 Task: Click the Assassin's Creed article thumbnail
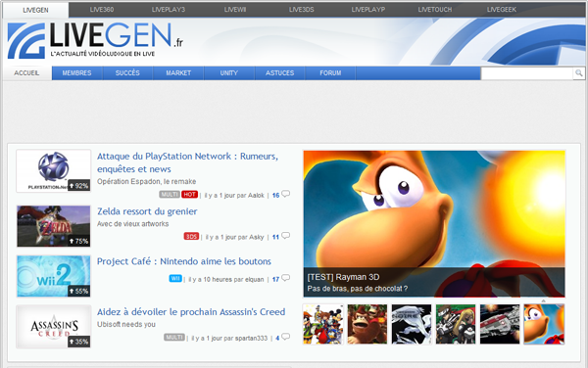(54, 327)
